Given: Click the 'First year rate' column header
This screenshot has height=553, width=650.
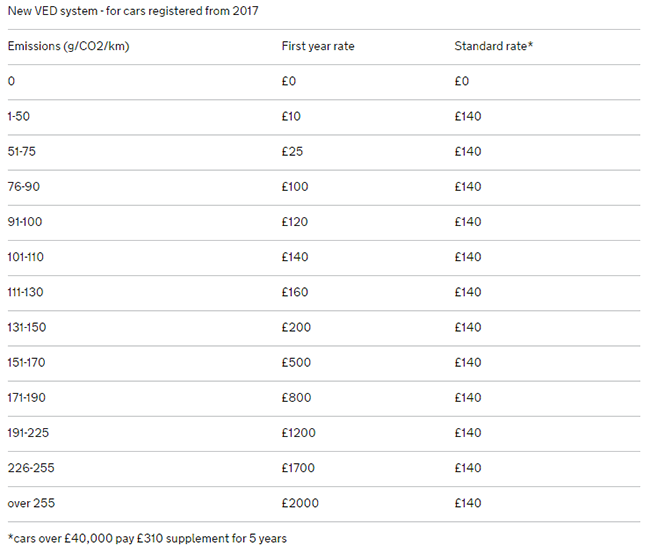Looking at the screenshot, I should coord(318,46).
